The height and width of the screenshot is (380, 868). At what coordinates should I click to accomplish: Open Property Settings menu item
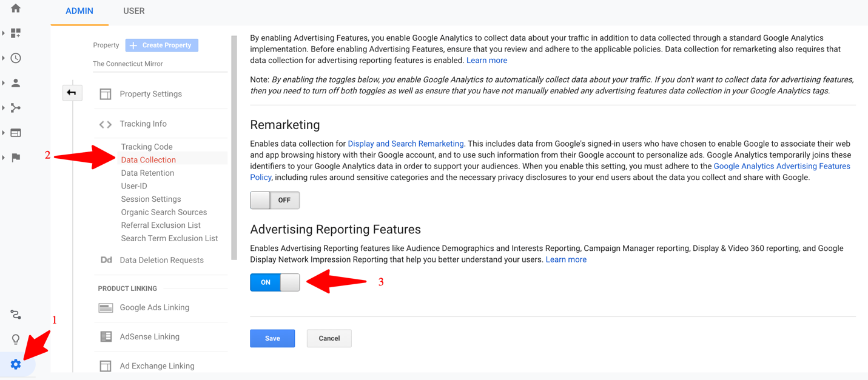tap(150, 94)
